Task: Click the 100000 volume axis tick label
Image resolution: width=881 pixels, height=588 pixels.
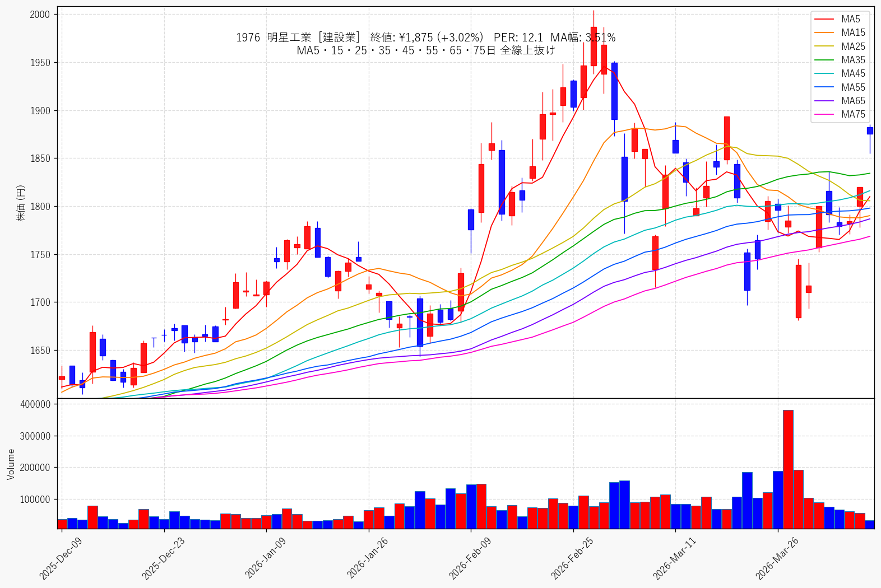Action: pos(35,500)
